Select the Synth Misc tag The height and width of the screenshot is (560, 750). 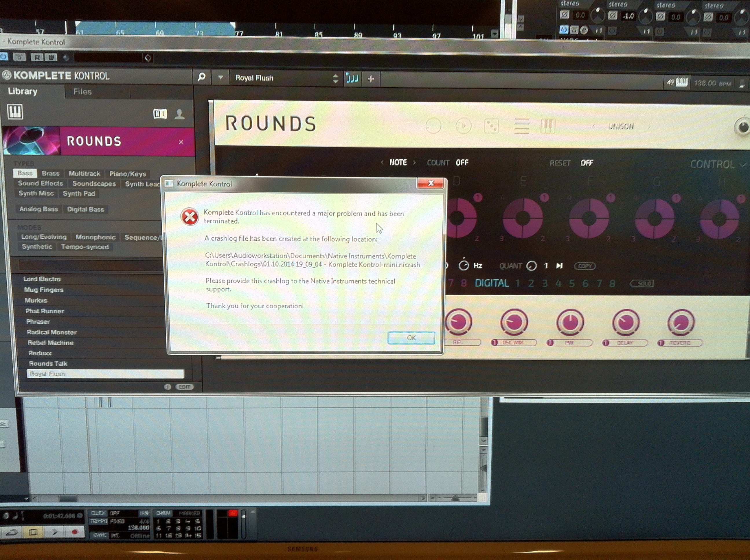[36, 193]
